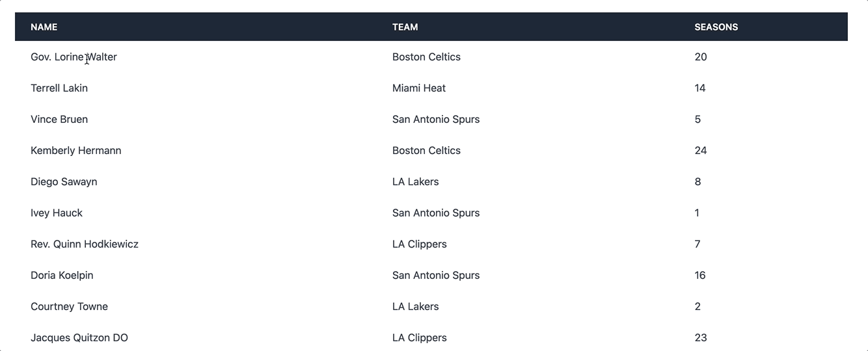Click Vince Bruen's San Antonio Spurs cell

436,120
